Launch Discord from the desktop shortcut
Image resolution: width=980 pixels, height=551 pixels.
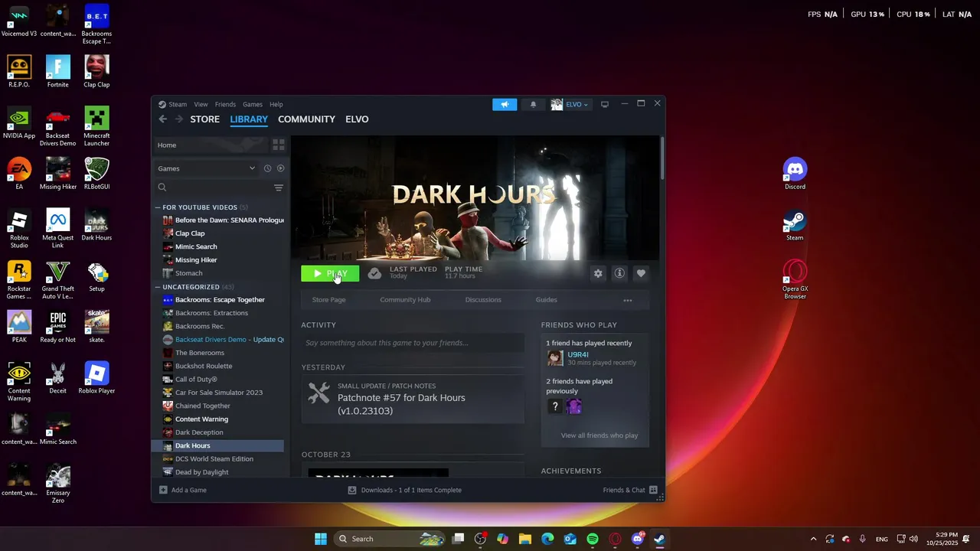click(x=795, y=174)
